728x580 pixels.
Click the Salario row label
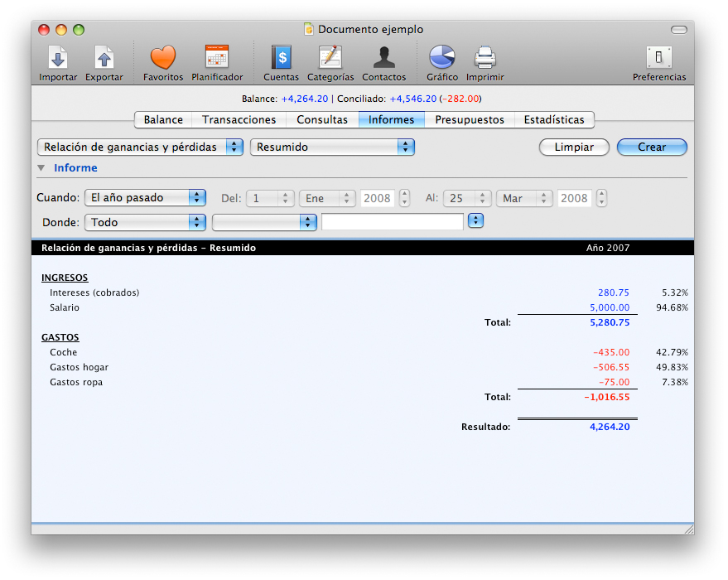pyautogui.click(x=65, y=307)
